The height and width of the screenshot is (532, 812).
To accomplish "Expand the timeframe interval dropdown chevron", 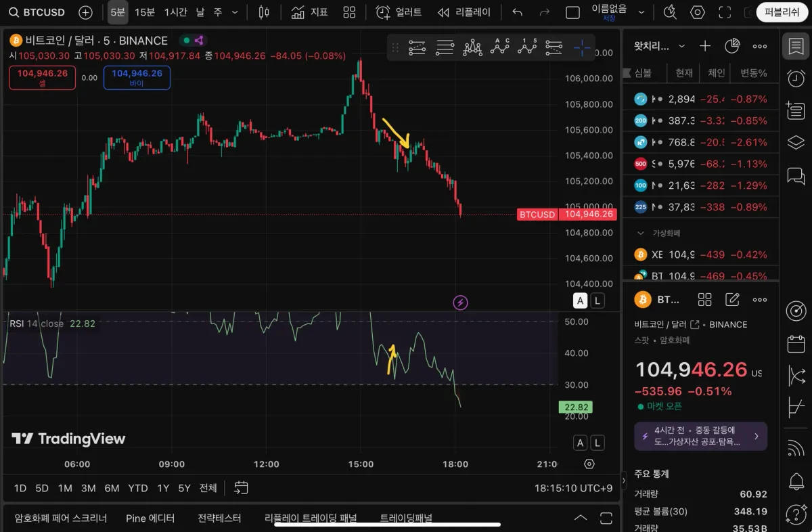I will [235, 12].
